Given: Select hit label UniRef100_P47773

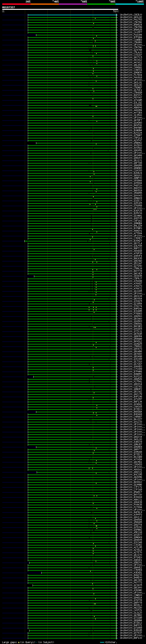Looking at the screenshot, I should point(131,583).
